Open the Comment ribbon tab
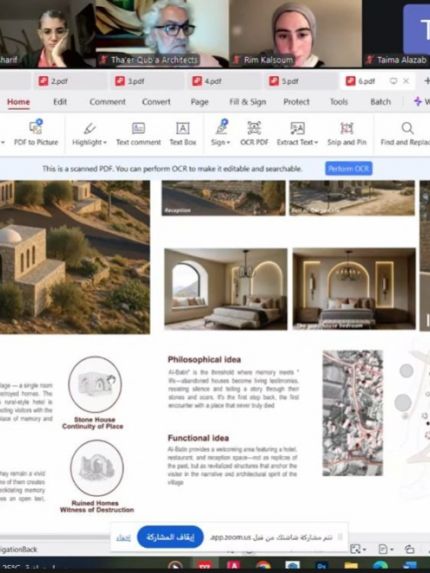The height and width of the screenshot is (573, 430). (x=107, y=102)
